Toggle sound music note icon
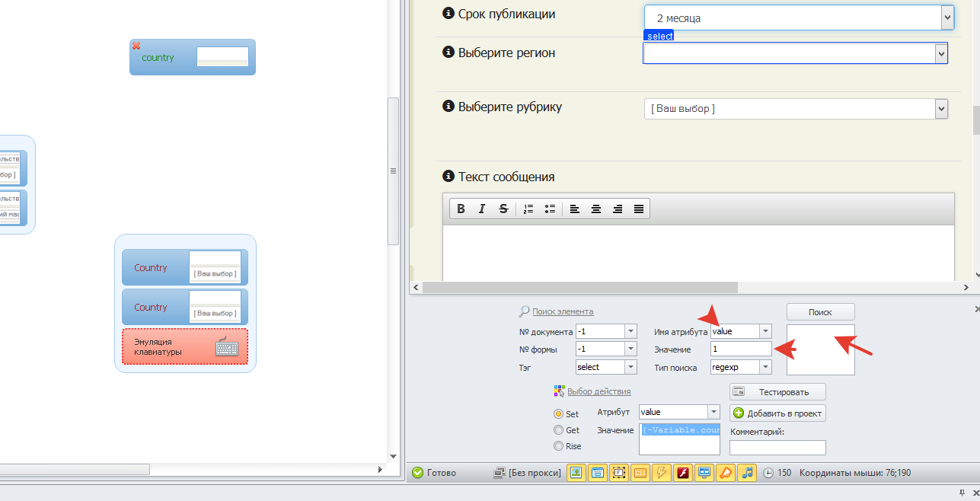 [748, 473]
